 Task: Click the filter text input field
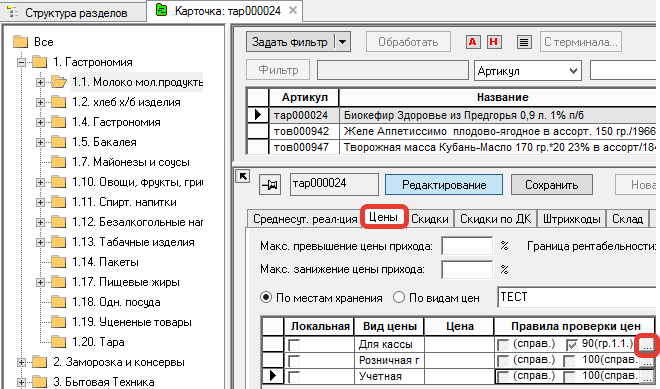pos(393,70)
